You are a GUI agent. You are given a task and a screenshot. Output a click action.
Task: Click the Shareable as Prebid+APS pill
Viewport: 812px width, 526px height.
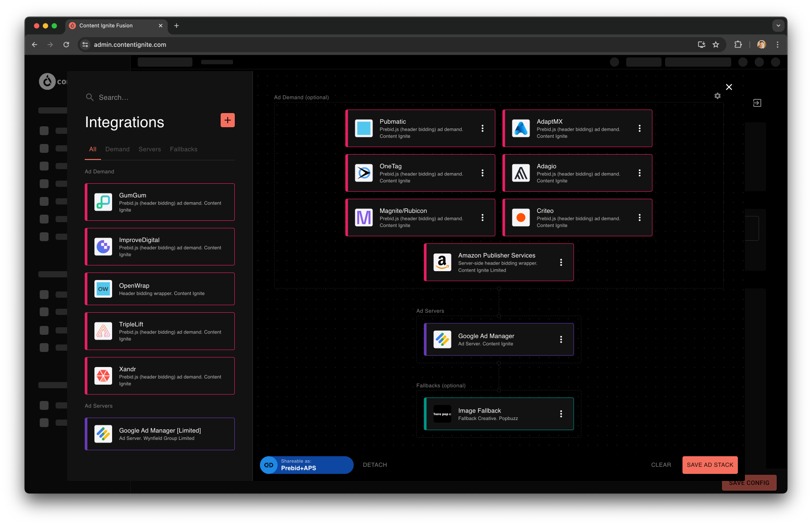pyautogui.click(x=307, y=465)
